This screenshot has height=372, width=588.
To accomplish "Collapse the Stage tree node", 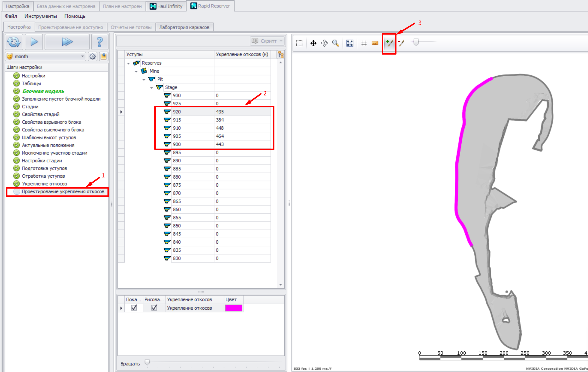I will tap(152, 88).
